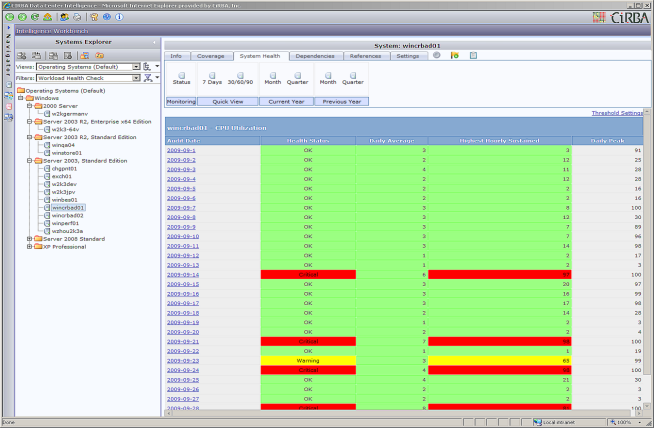Open the 2009-09-21 audit date link
This screenshot has height=428, width=654.
[x=183, y=342]
